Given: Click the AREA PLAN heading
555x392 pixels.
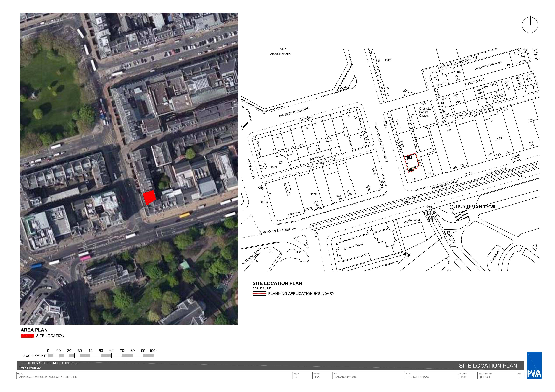Looking at the screenshot, I should pos(34,330).
